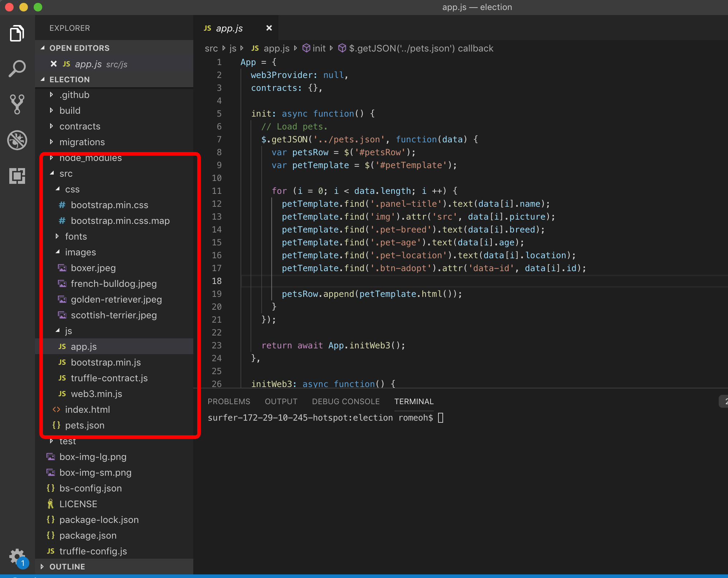This screenshot has width=728, height=578.
Task: Close the app.js editor tab
Action: pyautogui.click(x=269, y=28)
